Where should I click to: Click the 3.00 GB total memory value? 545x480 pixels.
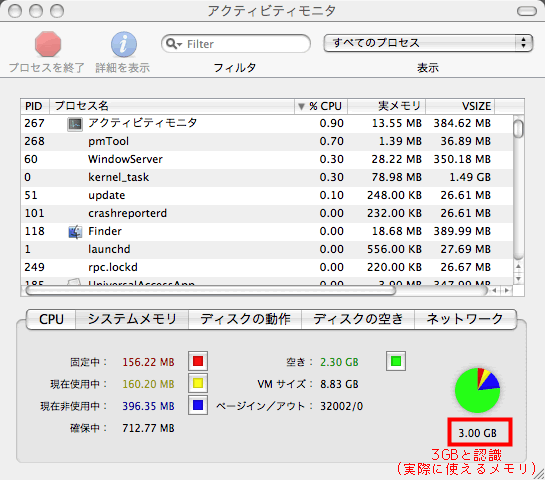click(x=478, y=433)
